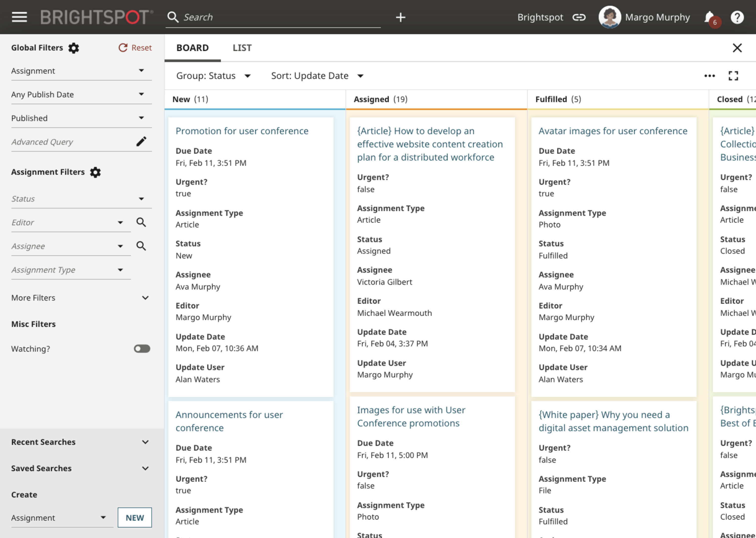Open the help question mark icon
Image resolution: width=756 pixels, height=538 pixels.
737,17
